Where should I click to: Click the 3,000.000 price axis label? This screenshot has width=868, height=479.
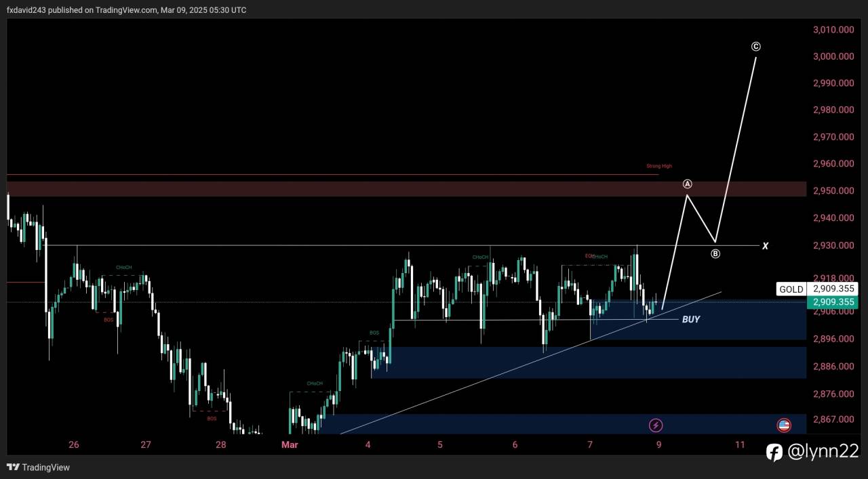coord(833,56)
